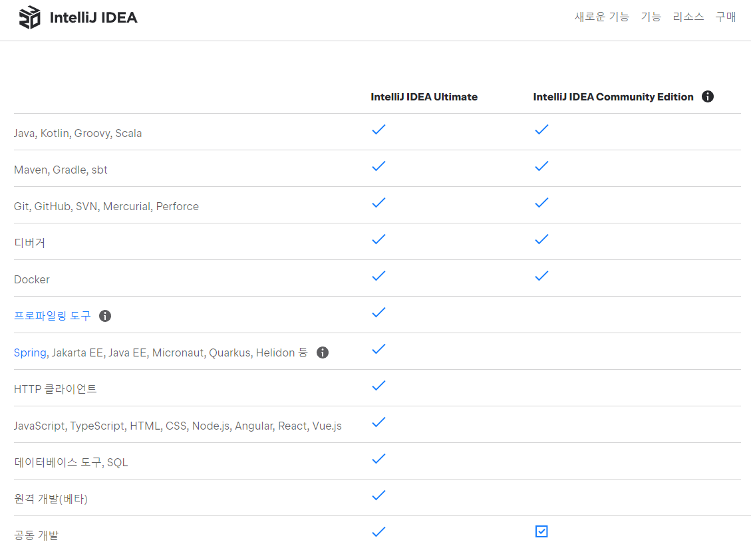Screen dimensions: 751x560
Task: Click Ultimate checkmark for 공동 개발
Action: point(379,532)
